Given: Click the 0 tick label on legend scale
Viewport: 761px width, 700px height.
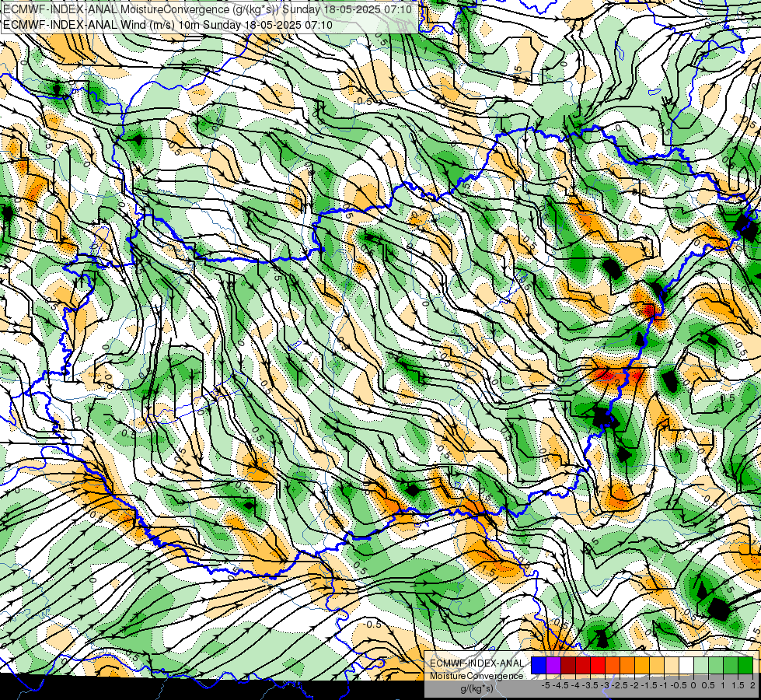Looking at the screenshot, I should pyautogui.click(x=693, y=685).
